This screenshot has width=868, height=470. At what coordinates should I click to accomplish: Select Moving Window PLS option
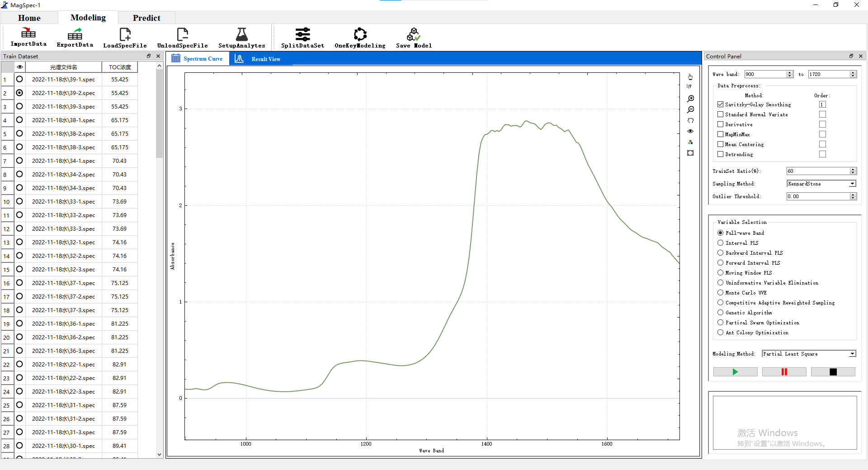(x=721, y=273)
